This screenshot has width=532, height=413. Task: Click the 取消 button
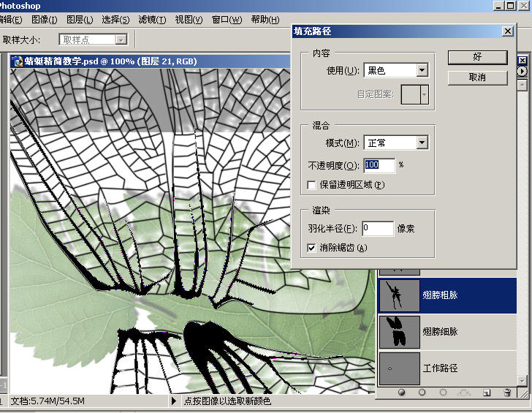477,77
